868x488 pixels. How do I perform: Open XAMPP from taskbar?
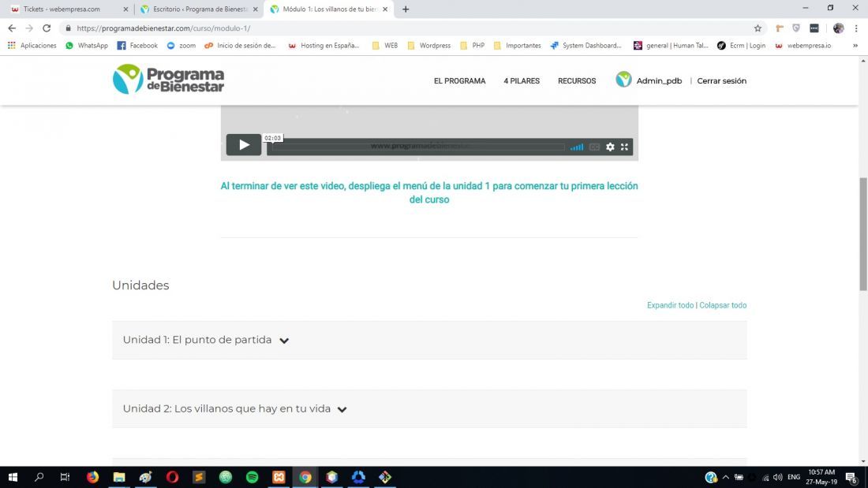279,477
